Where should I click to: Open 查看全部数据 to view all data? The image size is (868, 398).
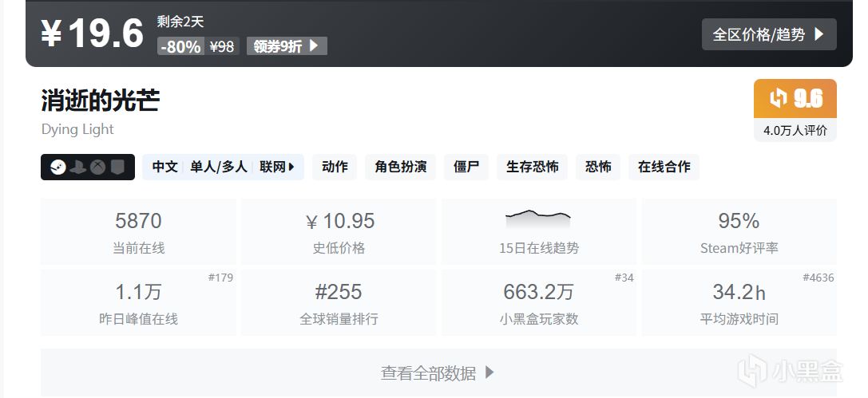pyautogui.click(x=438, y=372)
